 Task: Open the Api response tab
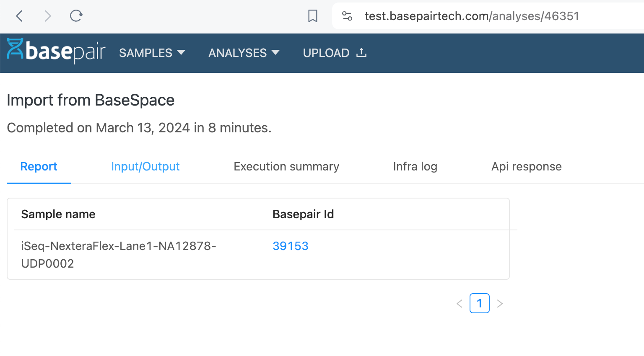pos(526,166)
